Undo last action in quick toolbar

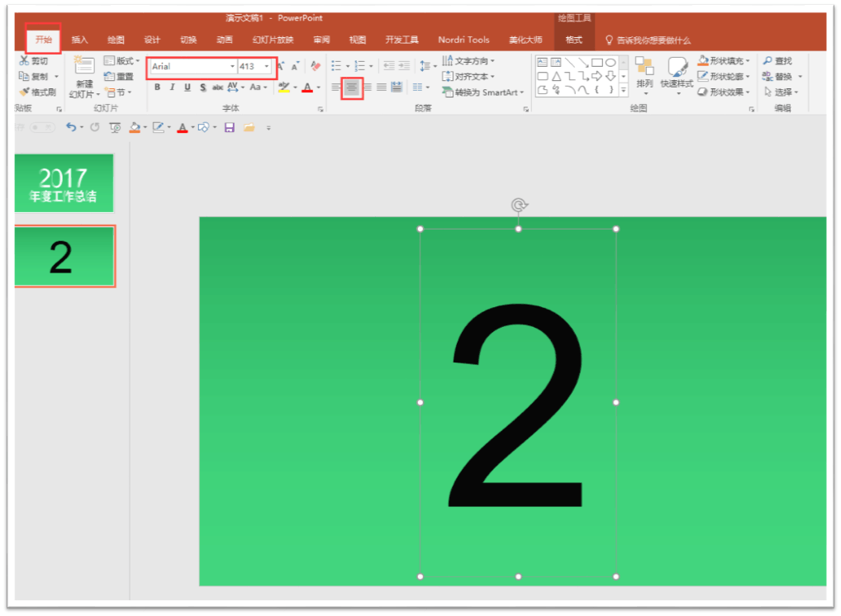pyautogui.click(x=71, y=127)
